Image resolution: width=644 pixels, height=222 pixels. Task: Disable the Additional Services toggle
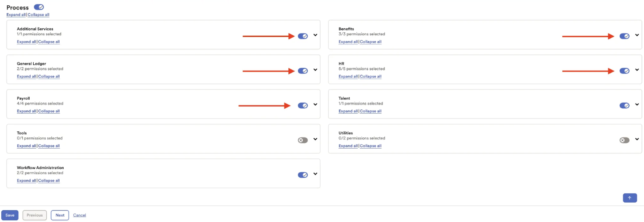click(303, 36)
